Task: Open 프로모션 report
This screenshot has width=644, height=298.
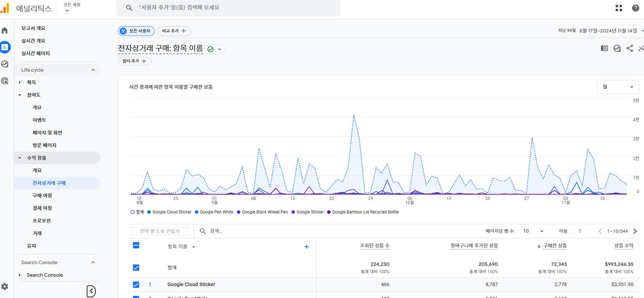Action: pos(41,221)
